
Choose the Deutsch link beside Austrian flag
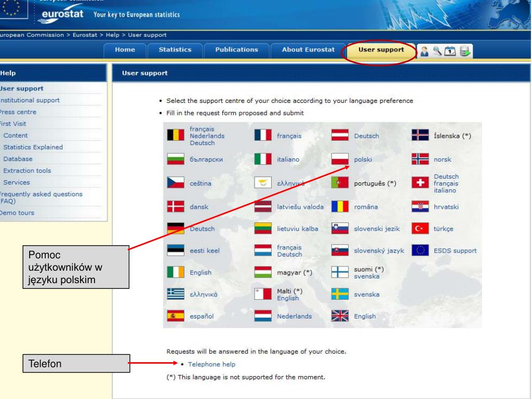tap(366, 136)
